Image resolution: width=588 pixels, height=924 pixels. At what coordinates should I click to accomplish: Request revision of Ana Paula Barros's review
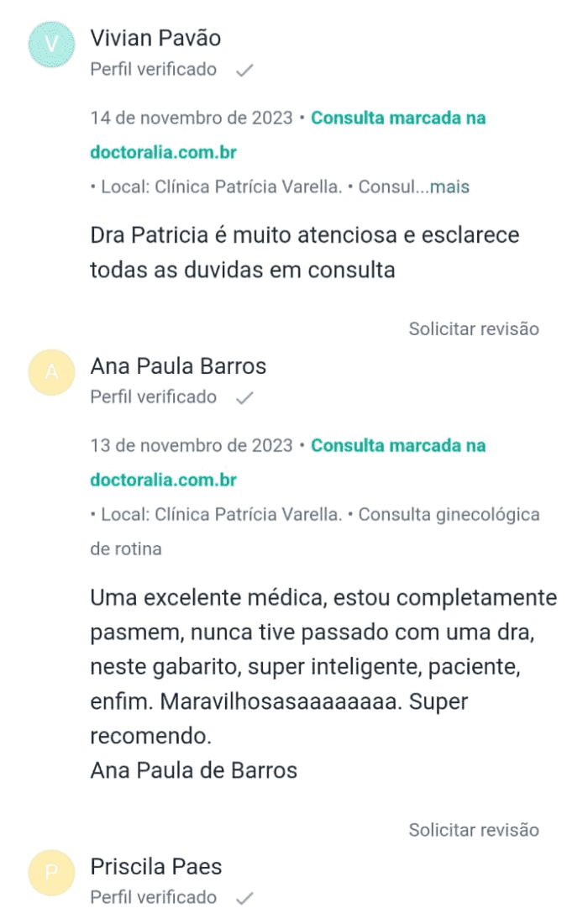coord(474,830)
